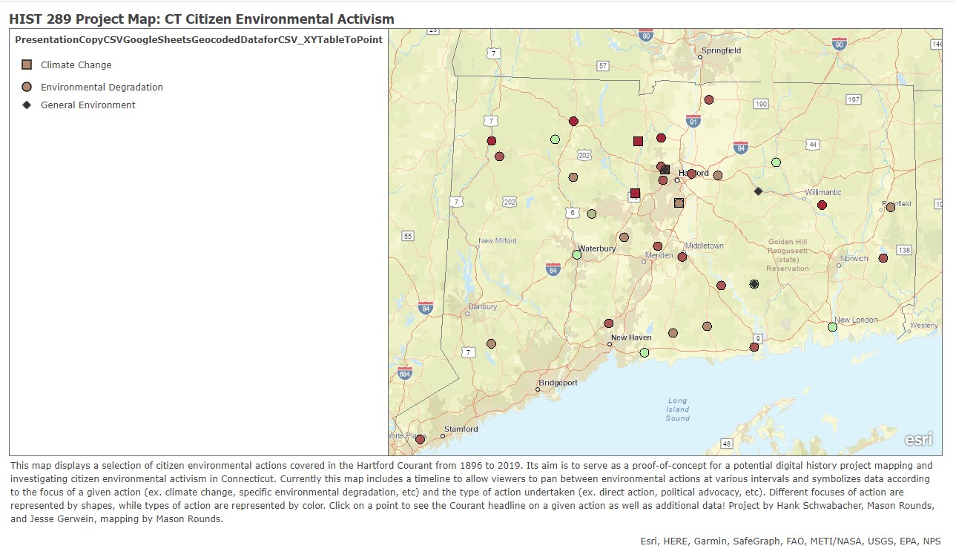Select the green circle marker at Waterbury

(x=577, y=254)
